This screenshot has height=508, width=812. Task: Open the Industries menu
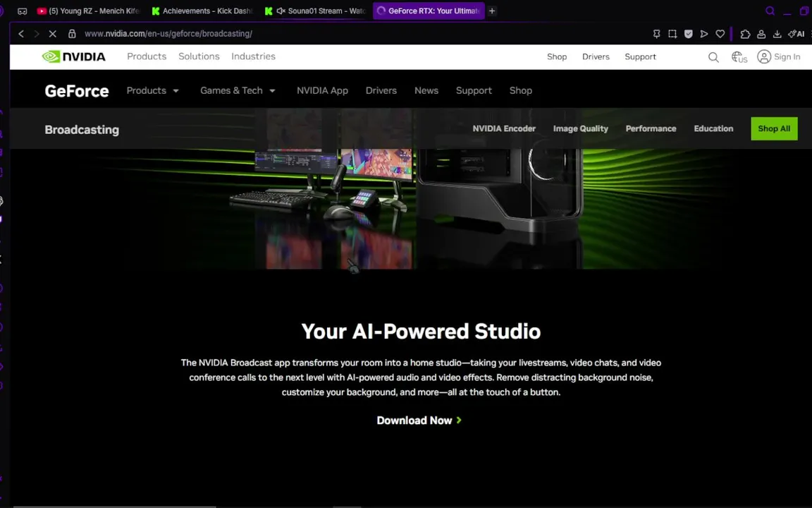(253, 56)
